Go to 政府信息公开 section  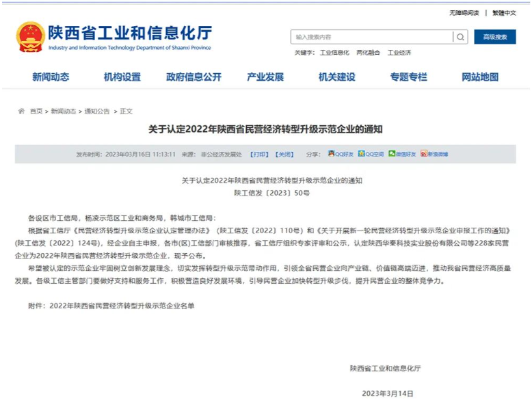click(x=194, y=77)
